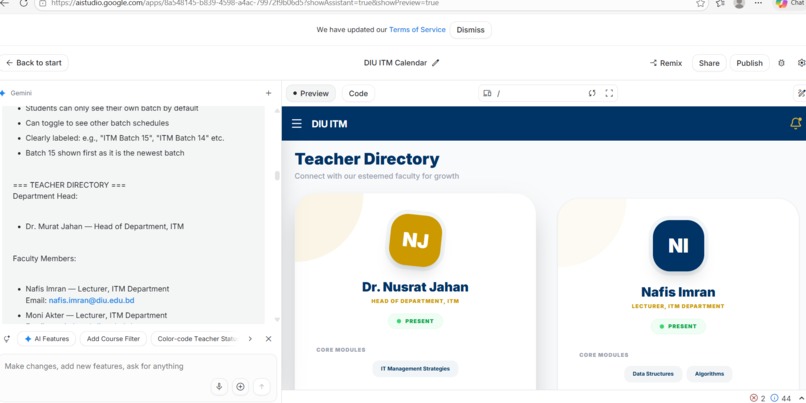The width and height of the screenshot is (806, 403).
Task: Start a new chat with the plus icon
Action: pos(268,93)
